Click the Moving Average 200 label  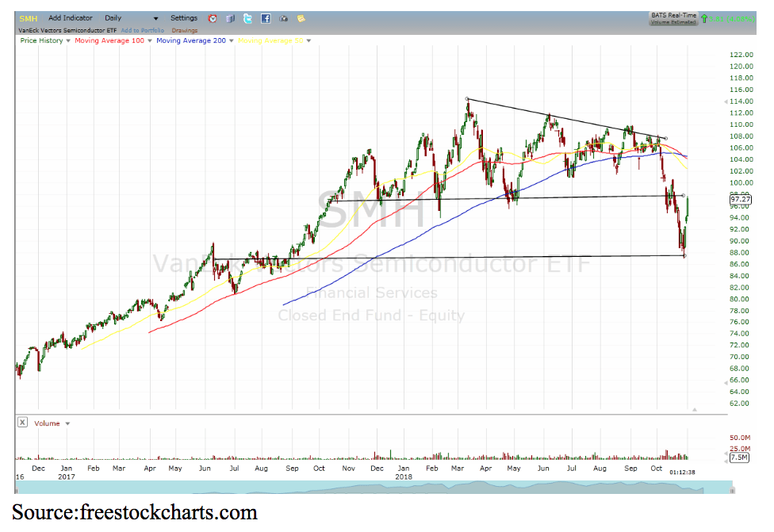tap(191, 40)
